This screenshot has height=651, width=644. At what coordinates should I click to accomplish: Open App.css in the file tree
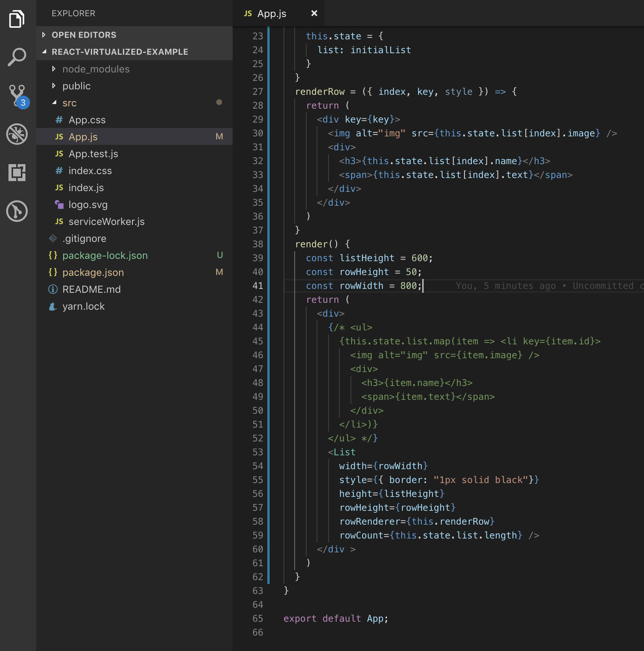(87, 120)
